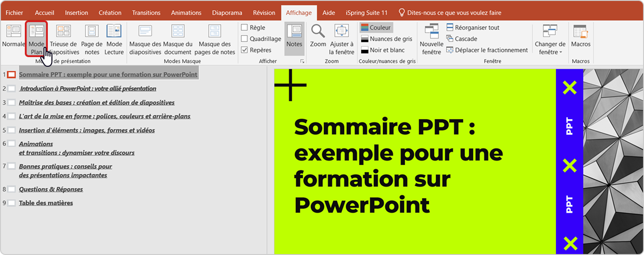Select slide 1 icon in outline
The height and width of the screenshot is (255, 644).
[x=12, y=74]
